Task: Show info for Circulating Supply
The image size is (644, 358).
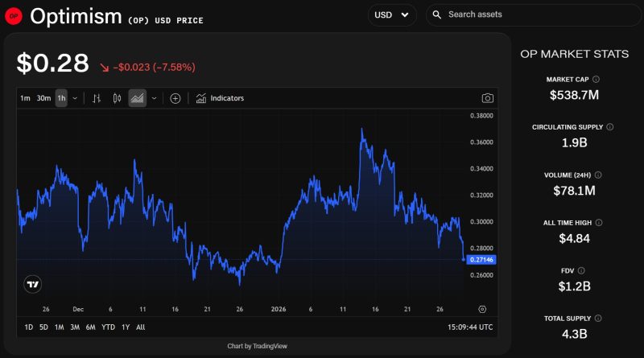Action: pos(609,127)
